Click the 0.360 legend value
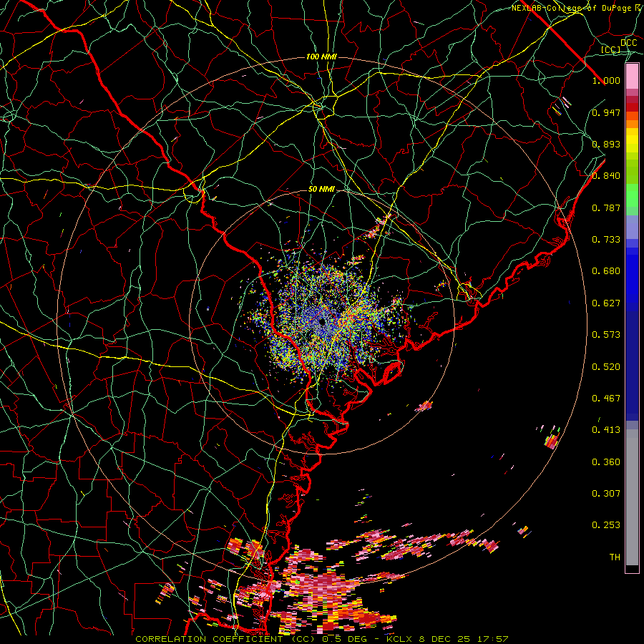This screenshot has height=644, width=644. [606, 462]
